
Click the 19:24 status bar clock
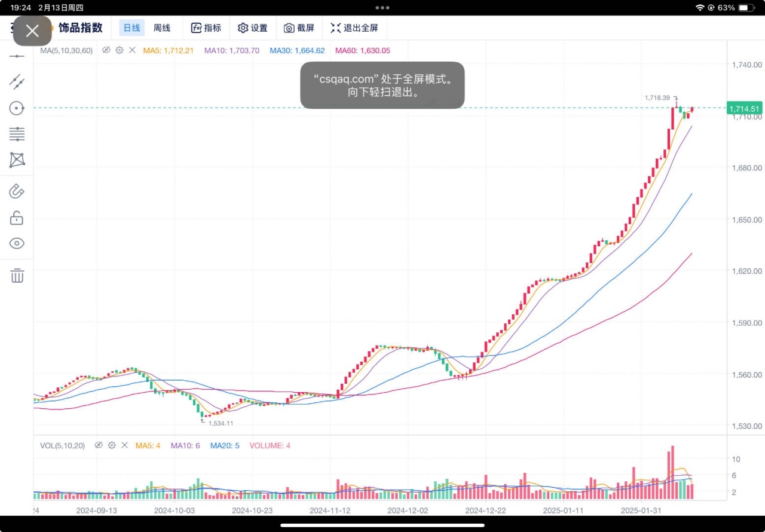(20, 8)
